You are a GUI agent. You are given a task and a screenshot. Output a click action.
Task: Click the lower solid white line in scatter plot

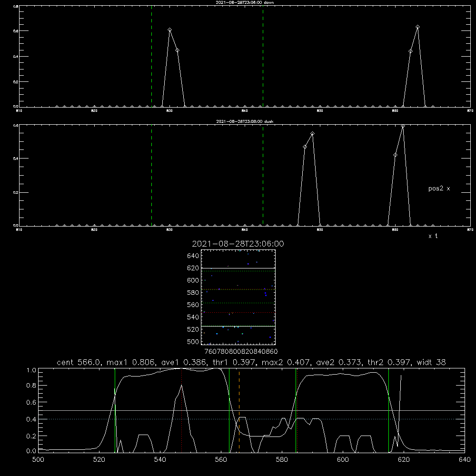[238, 326]
